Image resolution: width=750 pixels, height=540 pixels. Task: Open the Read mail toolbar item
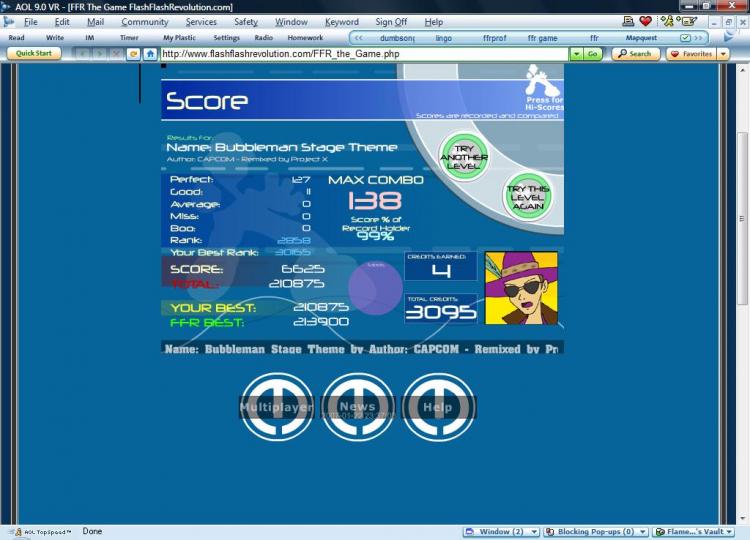pyautogui.click(x=16, y=37)
